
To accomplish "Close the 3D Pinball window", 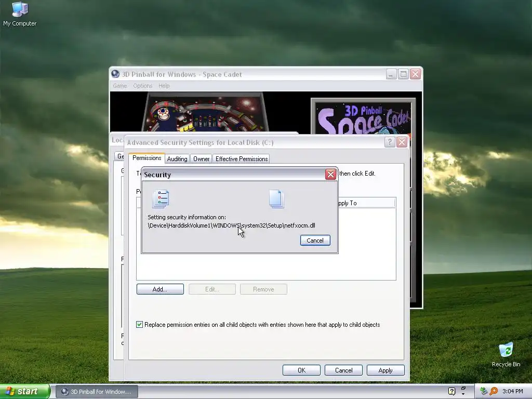I will click(x=415, y=74).
